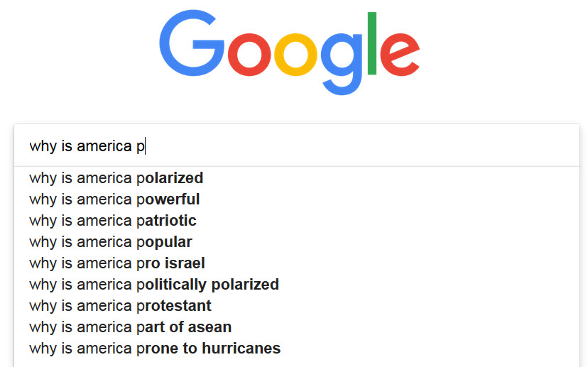588x367 pixels.
Task: Click the green letter l in Google logo
Action: coord(372,43)
